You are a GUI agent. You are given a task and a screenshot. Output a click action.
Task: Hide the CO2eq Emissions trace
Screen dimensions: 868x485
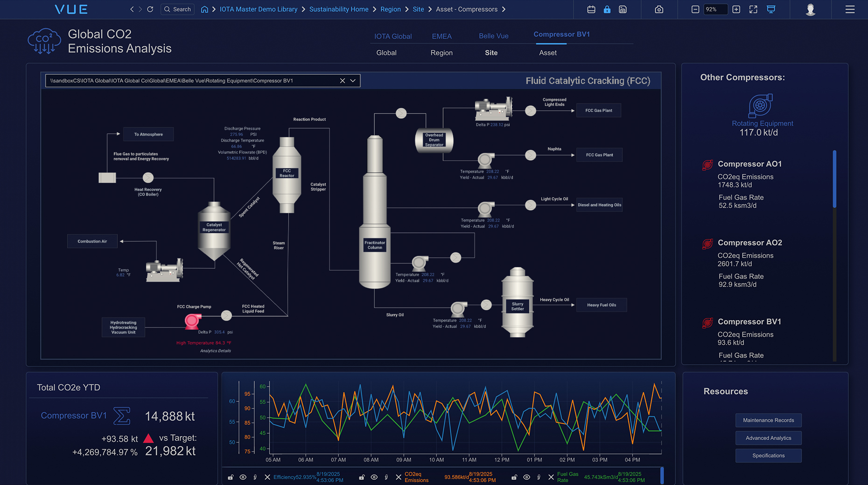pyautogui.click(x=374, y=477)
